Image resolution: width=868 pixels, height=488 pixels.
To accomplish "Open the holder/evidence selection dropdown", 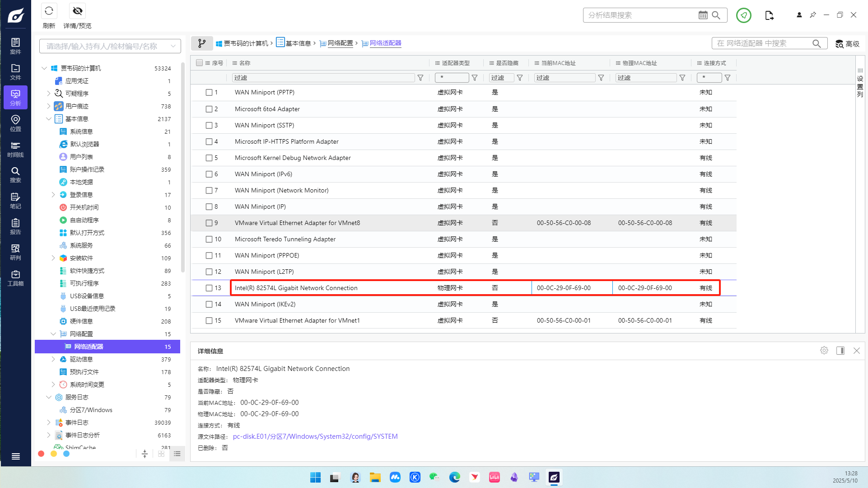I will (x=110, y=46).
